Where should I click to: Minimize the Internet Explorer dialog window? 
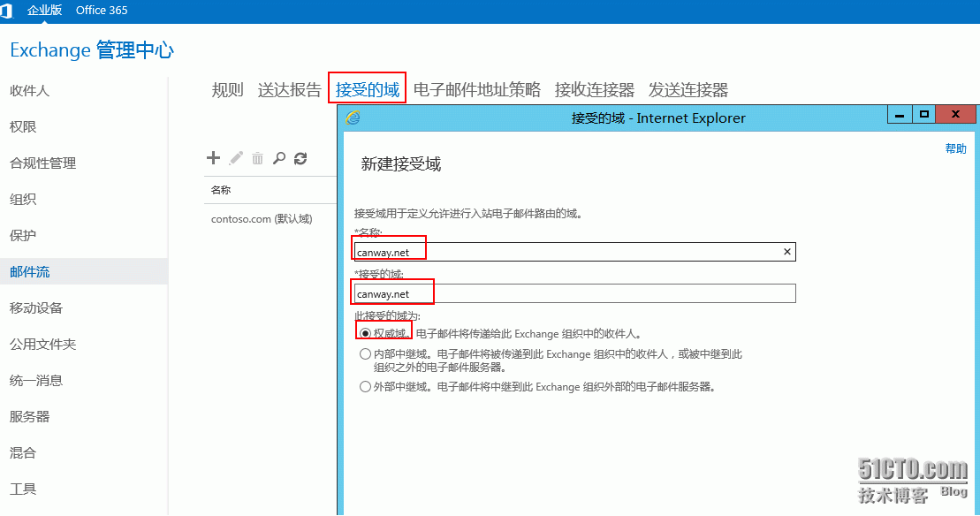pyautogui.click(x=900, y=114)
